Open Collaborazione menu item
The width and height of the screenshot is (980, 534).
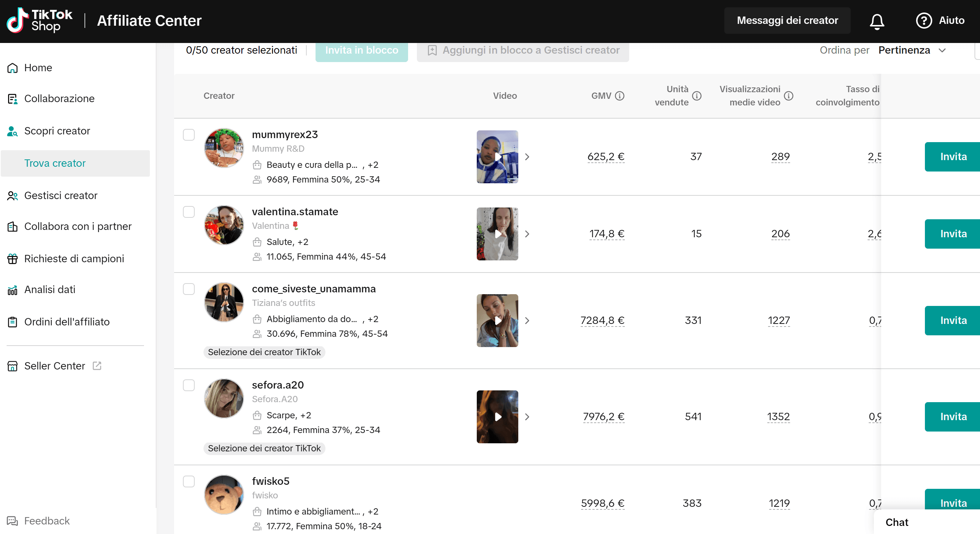point(60,98)
